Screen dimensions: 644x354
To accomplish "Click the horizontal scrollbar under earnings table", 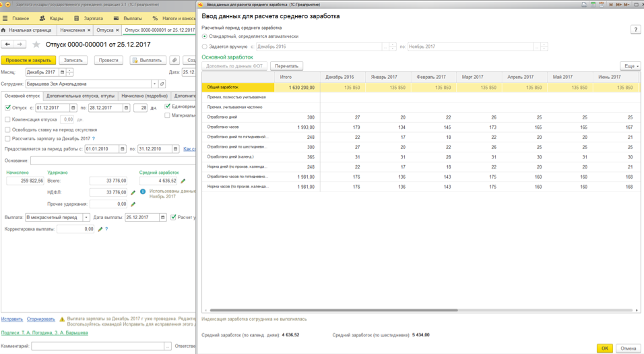I will pos(333,310).
